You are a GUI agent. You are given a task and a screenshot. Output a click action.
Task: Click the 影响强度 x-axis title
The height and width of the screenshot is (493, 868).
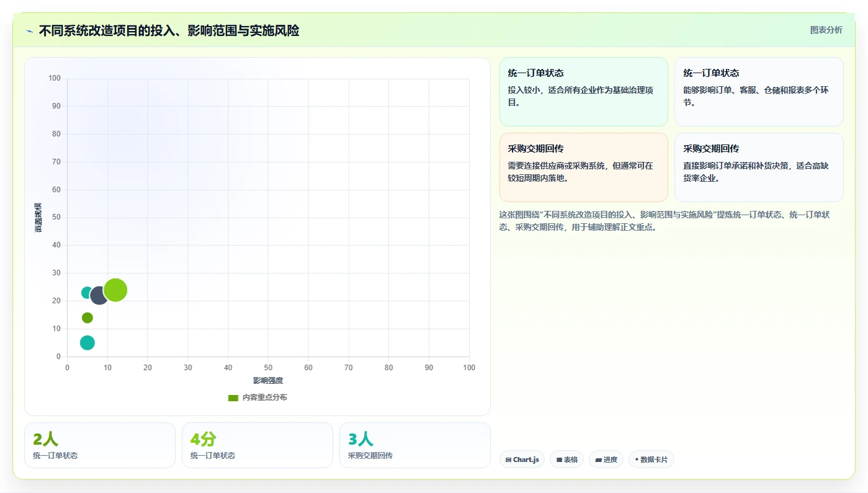tap(268, 381)
